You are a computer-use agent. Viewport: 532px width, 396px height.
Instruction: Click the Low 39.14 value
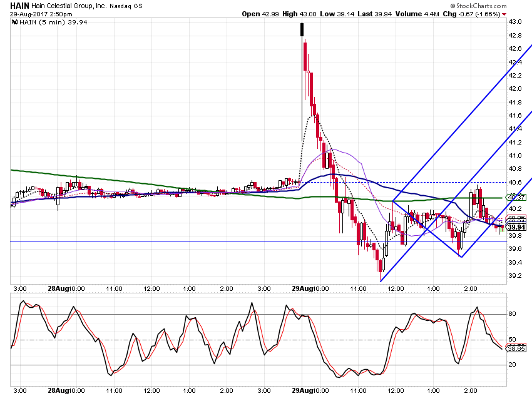(337, 14)
